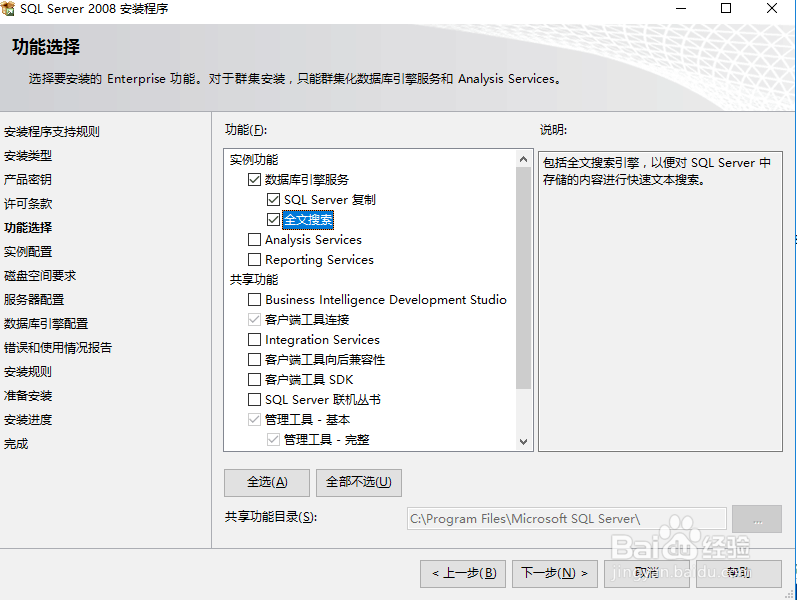Minimize the setup window

coord(681,9)
